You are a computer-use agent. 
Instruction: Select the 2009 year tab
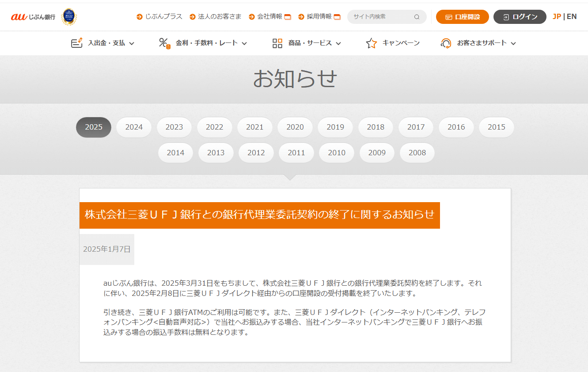[377, 153]
